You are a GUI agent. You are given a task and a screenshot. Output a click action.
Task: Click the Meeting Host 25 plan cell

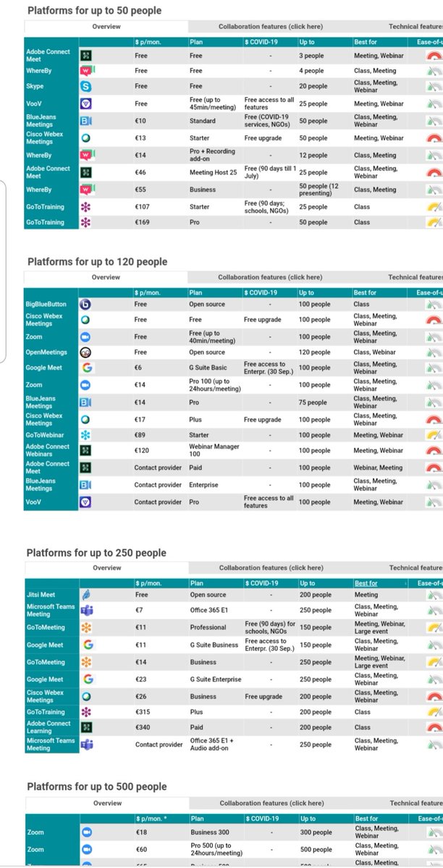click(215, 172)
